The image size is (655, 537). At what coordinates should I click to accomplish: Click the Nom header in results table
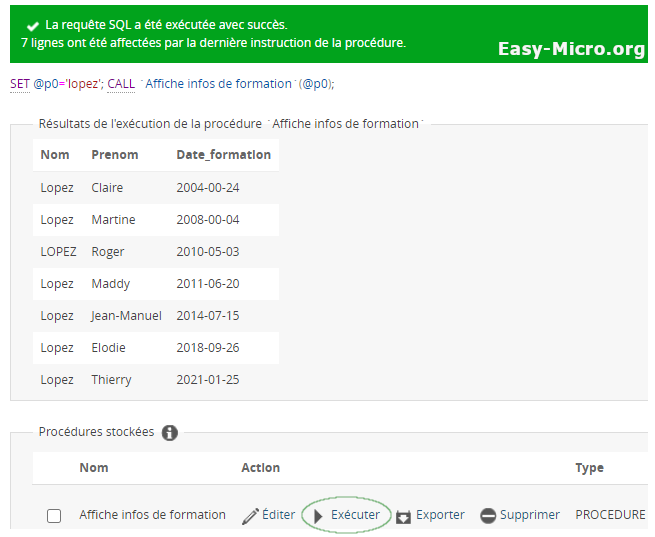tap(55, 155)
